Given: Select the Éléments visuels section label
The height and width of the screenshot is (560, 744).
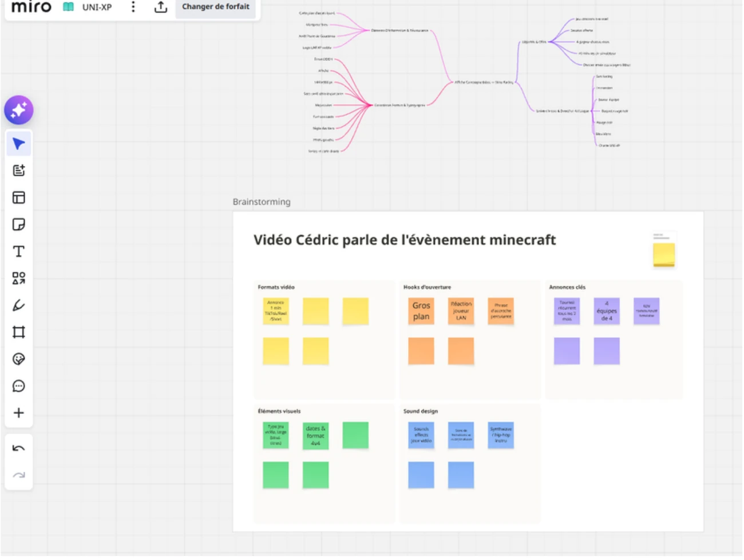Looking at the screenshot, I should pyautogui.click(x=279, y=411).
